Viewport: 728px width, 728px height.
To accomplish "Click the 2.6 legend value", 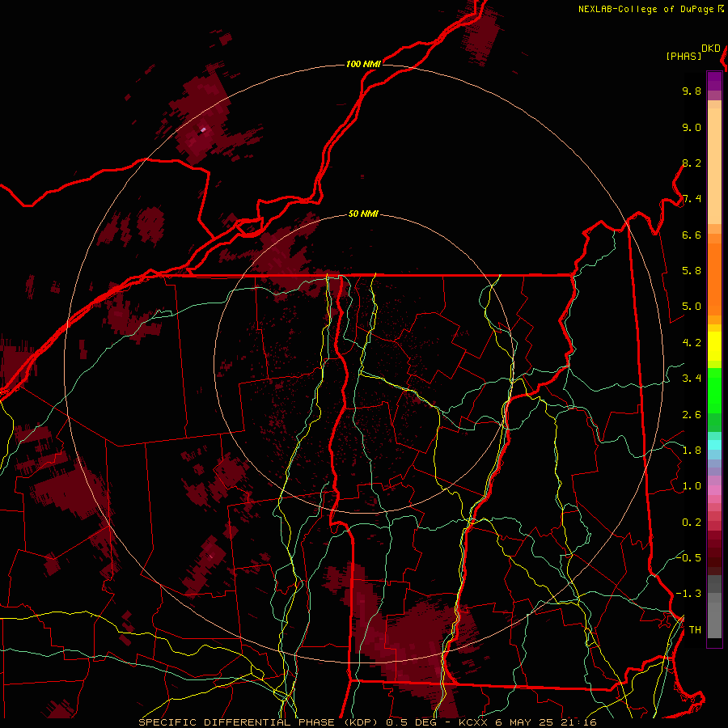I will click(692, 415).
